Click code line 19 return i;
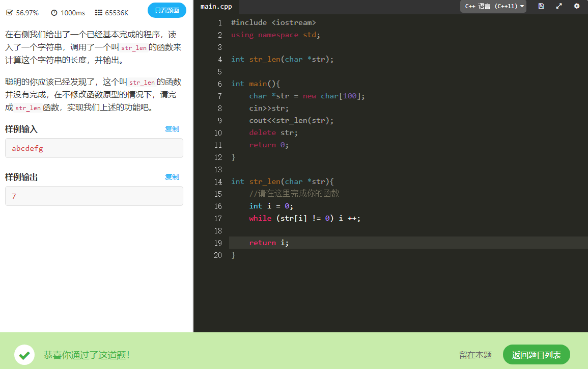The width and height of the screenshot is (588, 369). 269,243
